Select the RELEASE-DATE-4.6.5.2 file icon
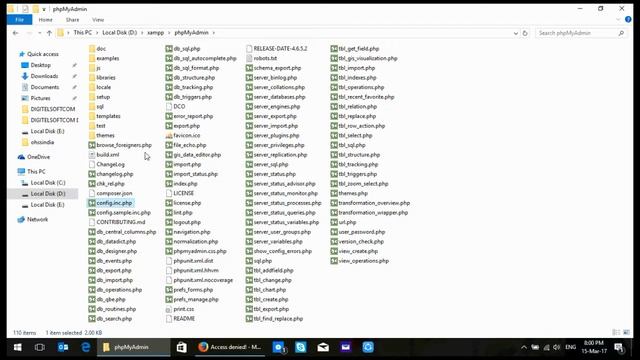This screenshot has height=360, width=640. point(249,49)
